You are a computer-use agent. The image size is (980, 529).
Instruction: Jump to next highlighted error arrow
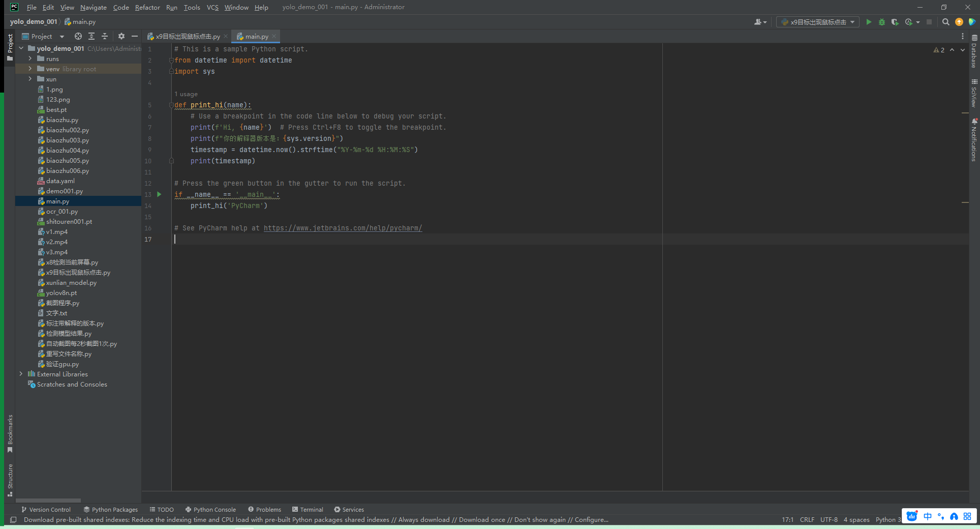(963, 50)
